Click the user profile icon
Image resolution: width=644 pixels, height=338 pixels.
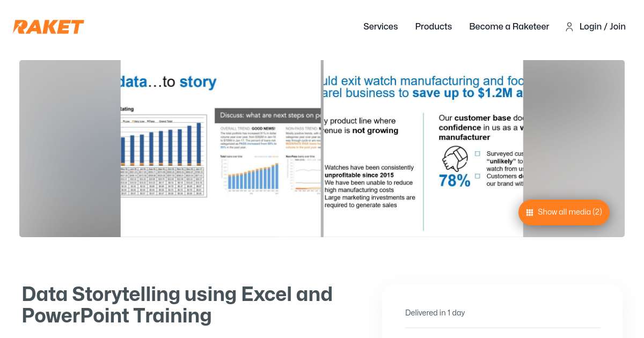click(569, 27)
